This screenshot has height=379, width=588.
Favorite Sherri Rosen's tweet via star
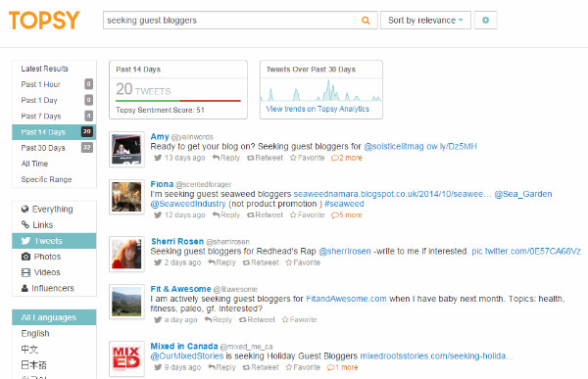click(289, 262)
